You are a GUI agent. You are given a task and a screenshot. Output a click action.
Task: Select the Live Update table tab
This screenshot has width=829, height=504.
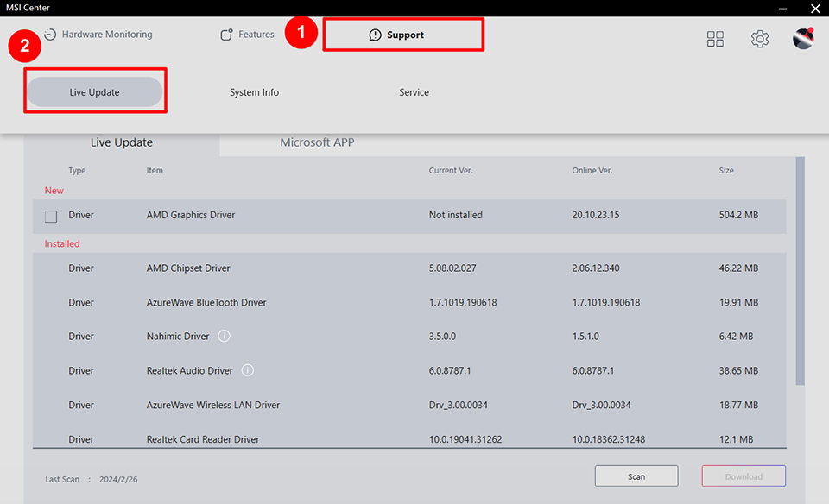[x=122, y=142]
